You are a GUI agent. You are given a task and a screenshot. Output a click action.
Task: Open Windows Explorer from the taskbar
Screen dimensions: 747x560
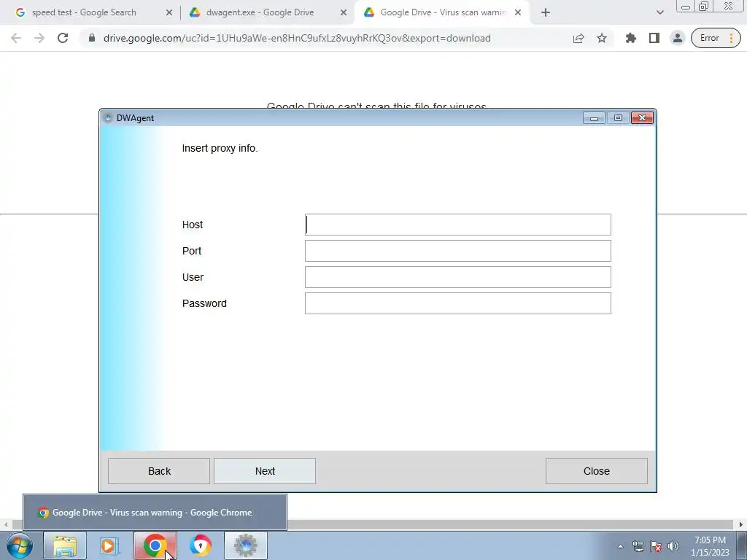pos(65,545)
